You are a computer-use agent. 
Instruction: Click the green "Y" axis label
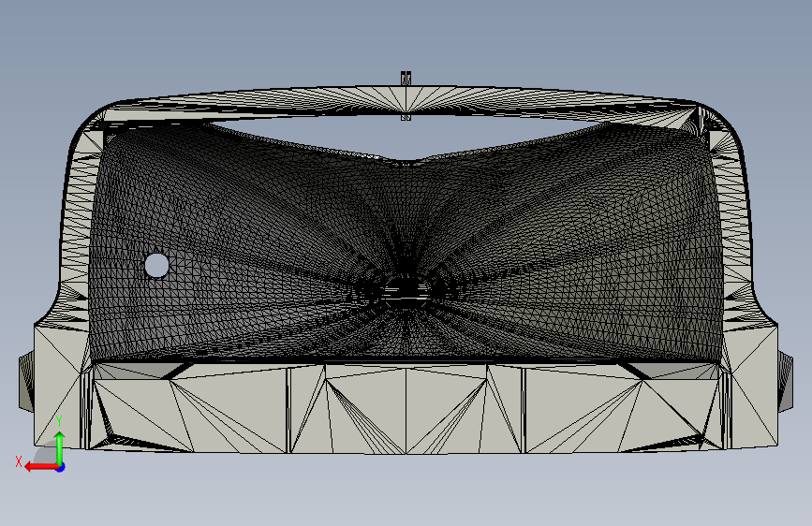pos(59,421)
